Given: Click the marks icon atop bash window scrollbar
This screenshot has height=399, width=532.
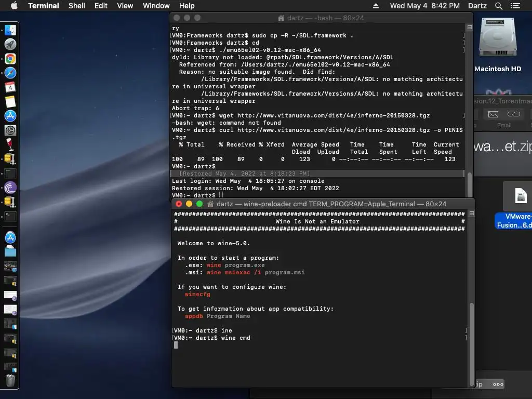Looking at the screenshot, I should (x=470, y=27).
